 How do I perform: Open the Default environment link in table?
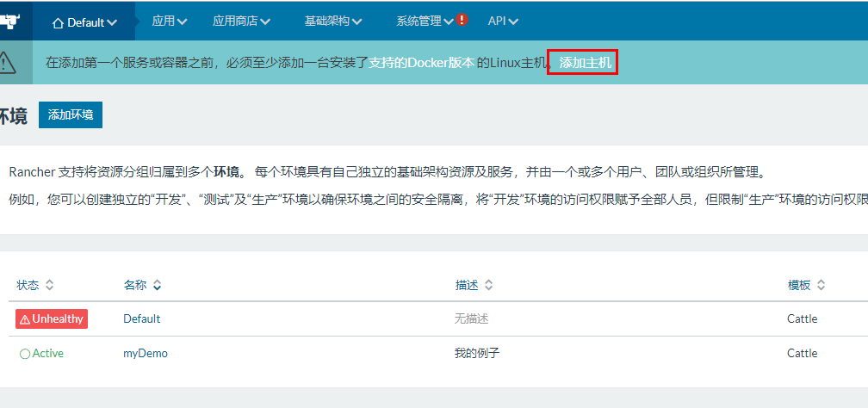[142, 318]
